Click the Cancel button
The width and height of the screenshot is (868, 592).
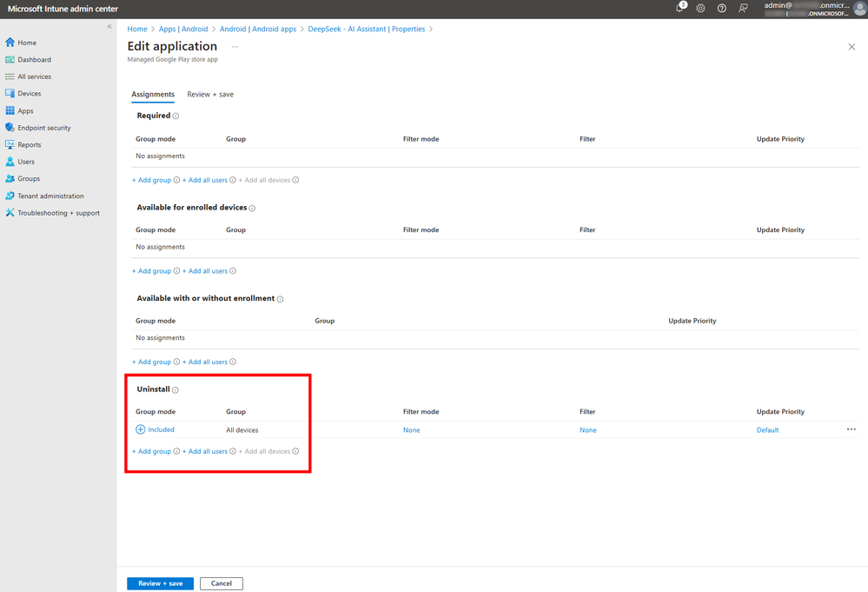click(x=222, y=583)
